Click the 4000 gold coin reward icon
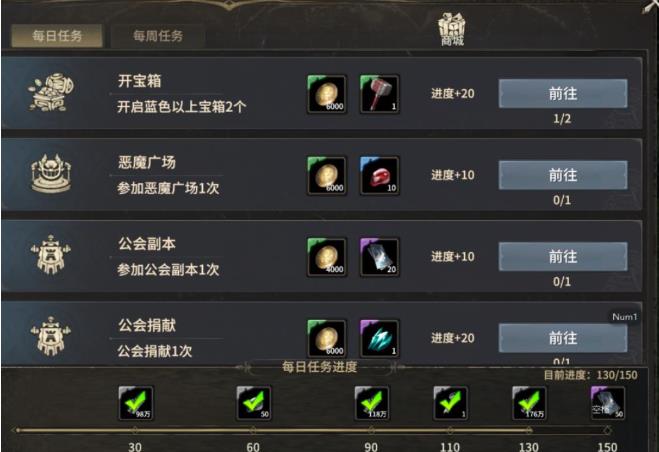The width and height of the screenshot is (659, 452). [327, 257]
